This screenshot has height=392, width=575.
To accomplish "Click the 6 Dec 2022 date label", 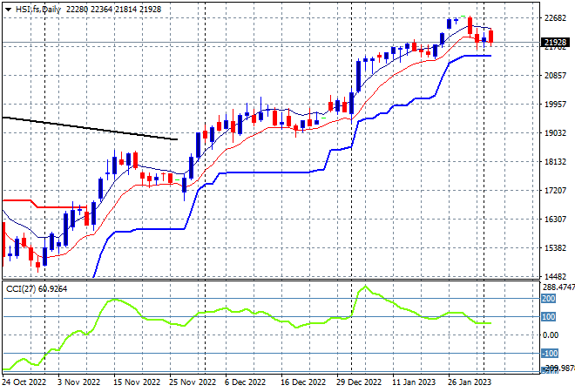I will point(245,382).
